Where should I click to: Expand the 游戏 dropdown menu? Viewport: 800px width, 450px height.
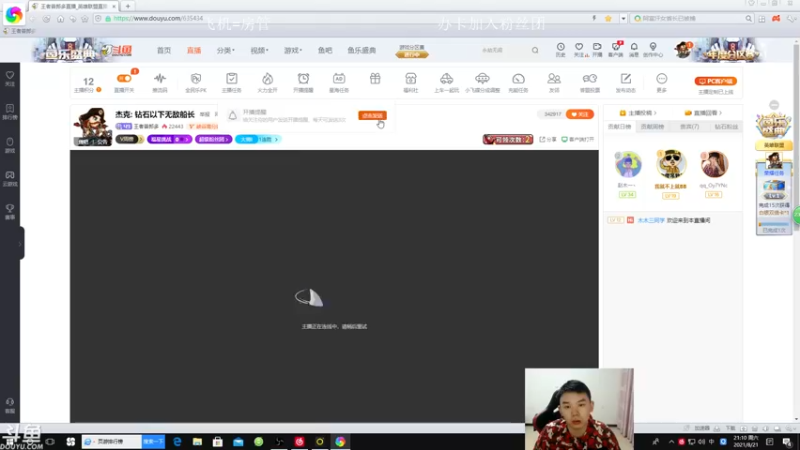[x=293, y=51]
